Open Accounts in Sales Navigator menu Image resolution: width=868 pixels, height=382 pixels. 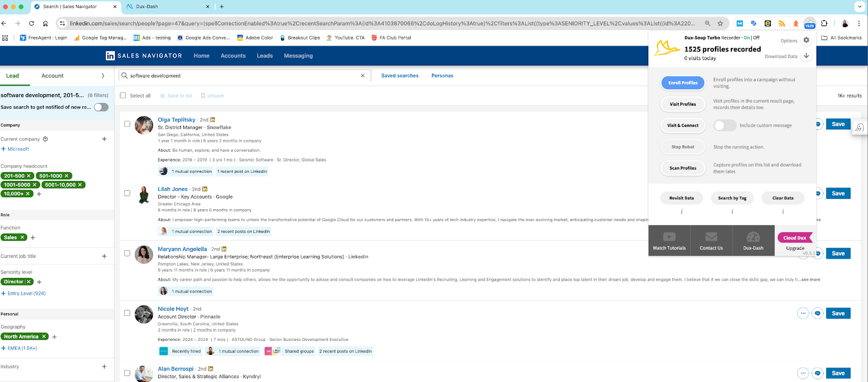click(233, 56)
